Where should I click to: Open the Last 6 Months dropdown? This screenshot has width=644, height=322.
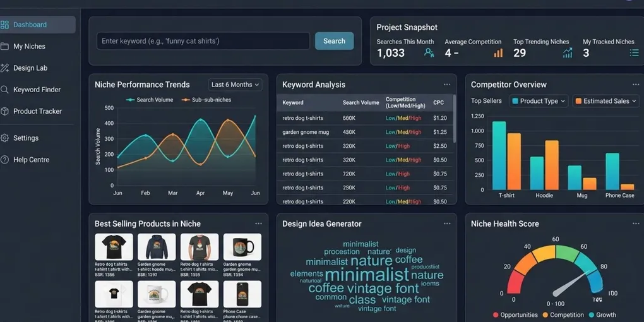[x=235, y=85]
